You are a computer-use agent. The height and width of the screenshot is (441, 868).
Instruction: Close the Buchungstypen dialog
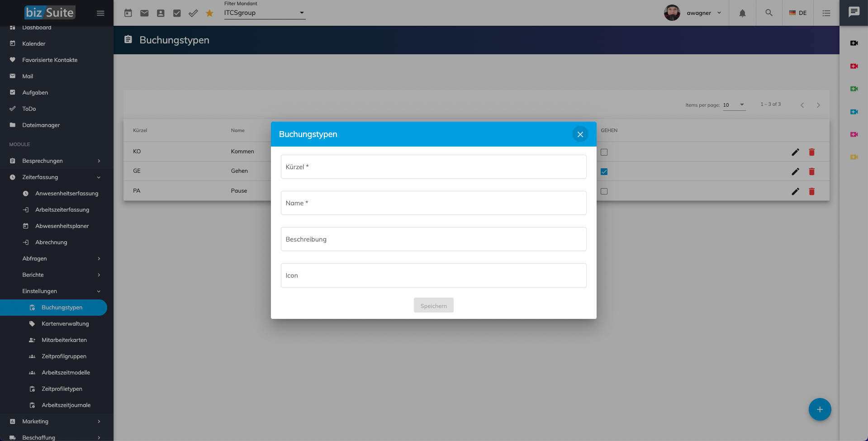click(580, 134)
